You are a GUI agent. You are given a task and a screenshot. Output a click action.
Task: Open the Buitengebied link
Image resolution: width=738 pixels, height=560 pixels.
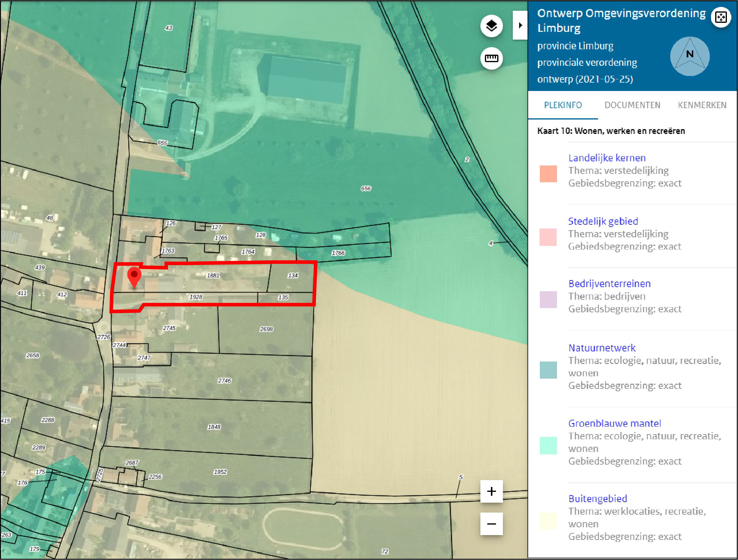coord(597,498)
